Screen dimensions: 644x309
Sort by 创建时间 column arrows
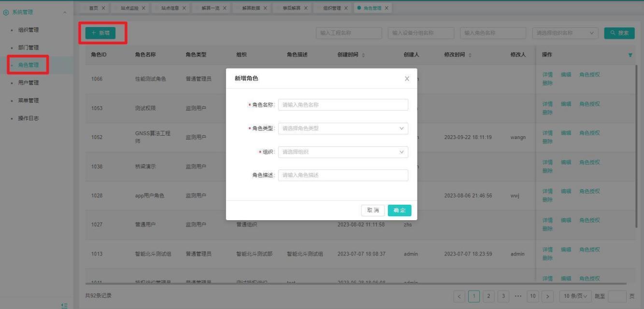[x=363, y=55]
